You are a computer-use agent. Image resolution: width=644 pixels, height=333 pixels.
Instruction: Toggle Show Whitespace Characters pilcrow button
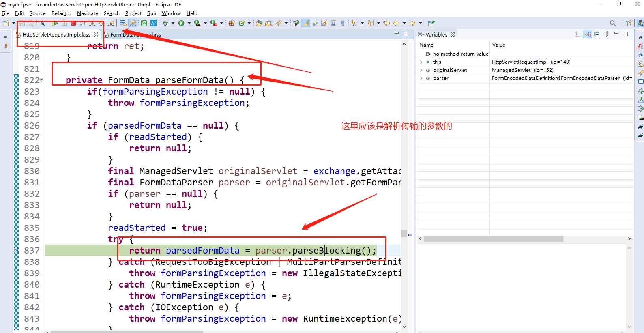343,24
